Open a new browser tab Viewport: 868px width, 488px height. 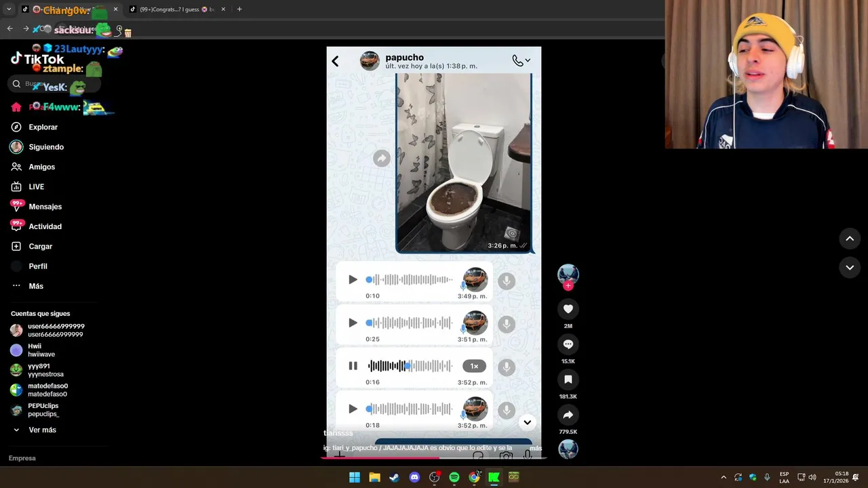point(239,9)
